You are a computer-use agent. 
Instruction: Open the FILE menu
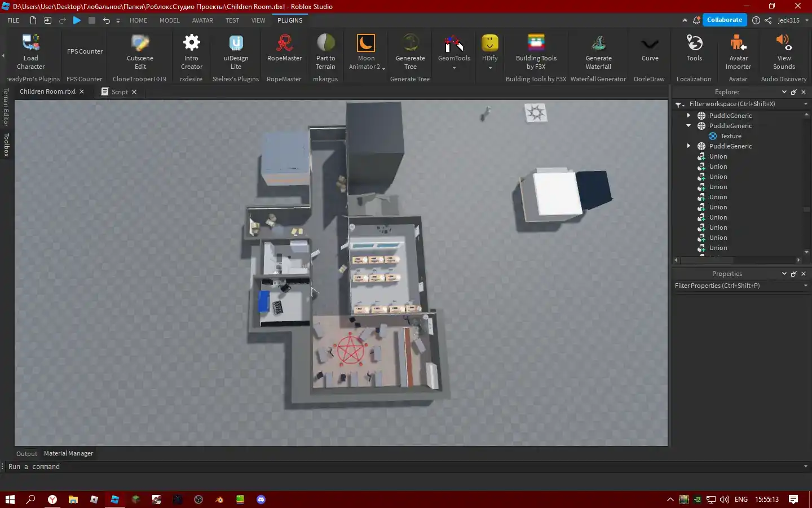14,20
